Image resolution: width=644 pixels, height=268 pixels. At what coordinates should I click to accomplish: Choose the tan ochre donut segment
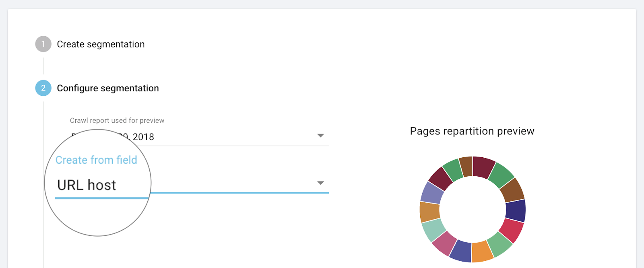(x=429, y=212)
